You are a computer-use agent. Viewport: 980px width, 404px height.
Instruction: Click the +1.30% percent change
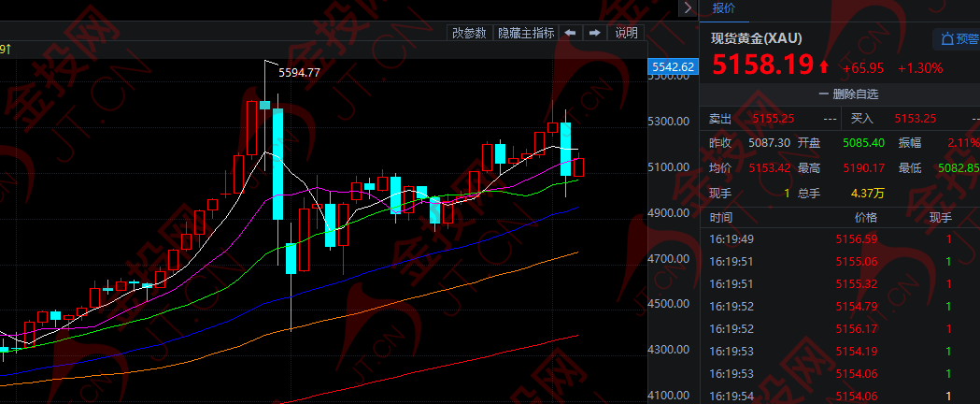(920, 68)
